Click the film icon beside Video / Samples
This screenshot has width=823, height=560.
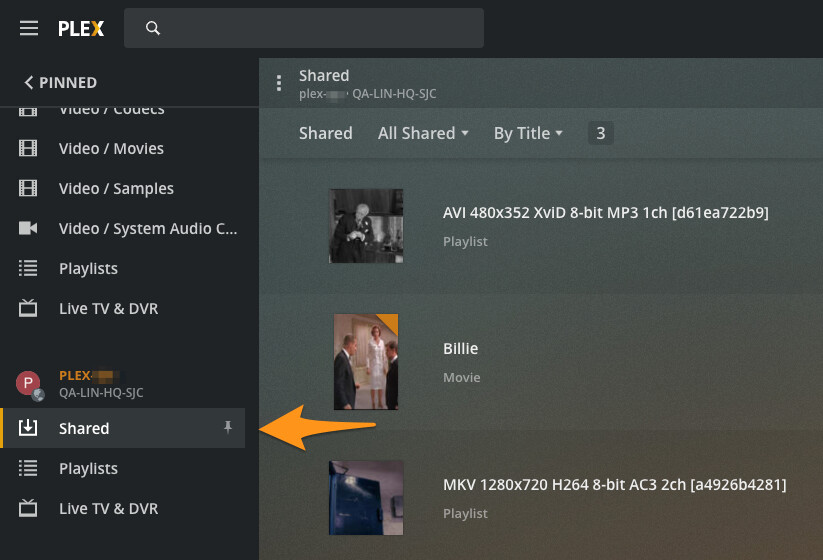(x=28, y=188)
